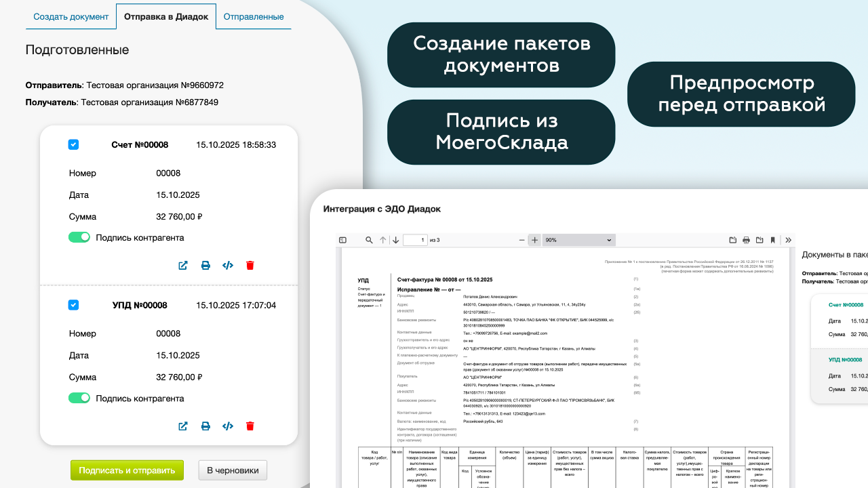Screen dimensions: 868x488
Task: Go to next page in PDF
Action: tap(395, 240)
